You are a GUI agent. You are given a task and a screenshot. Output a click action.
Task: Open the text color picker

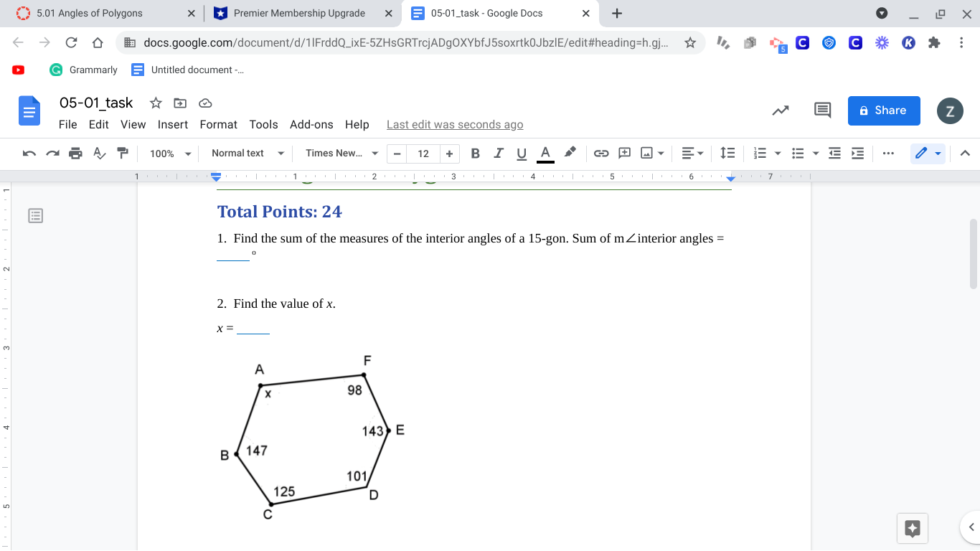click(x=545, y=153)
